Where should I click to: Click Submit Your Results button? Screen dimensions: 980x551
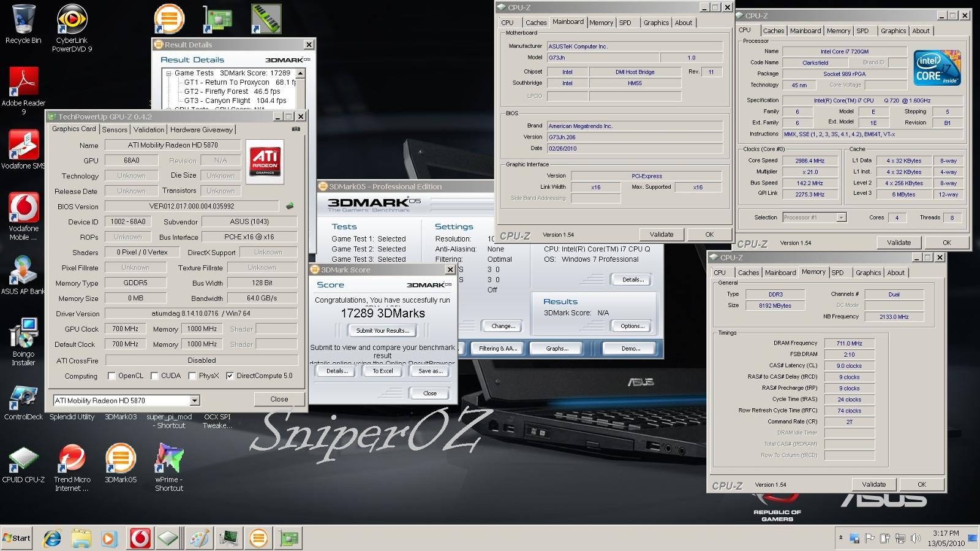pyautogui.click(x=383, y=330)
